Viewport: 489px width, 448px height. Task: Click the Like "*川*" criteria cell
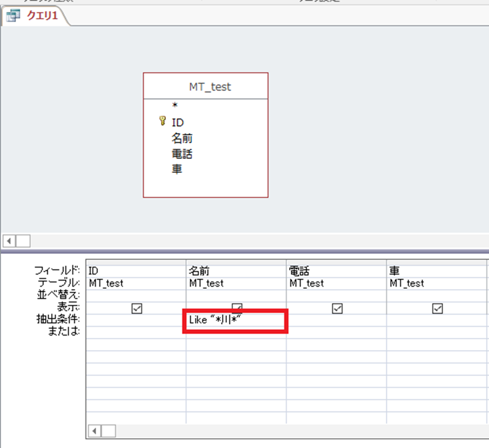(236, 320)
